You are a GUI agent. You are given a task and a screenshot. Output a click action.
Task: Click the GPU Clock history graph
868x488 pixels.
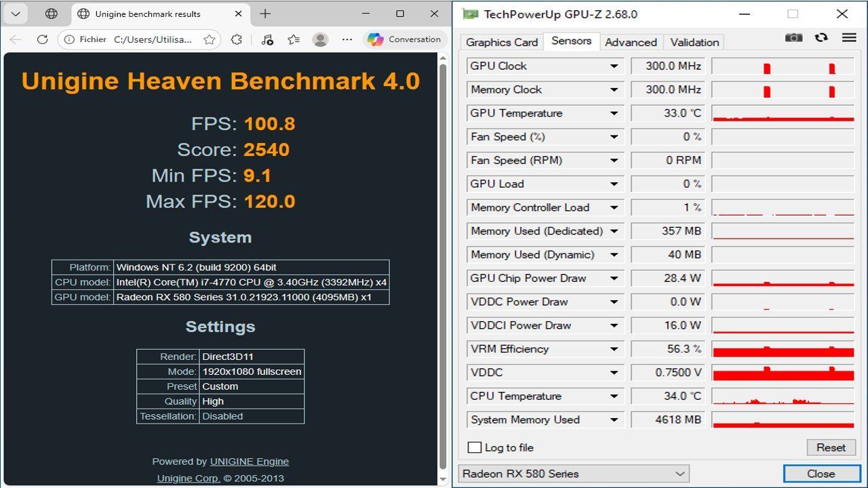[783, 66]
